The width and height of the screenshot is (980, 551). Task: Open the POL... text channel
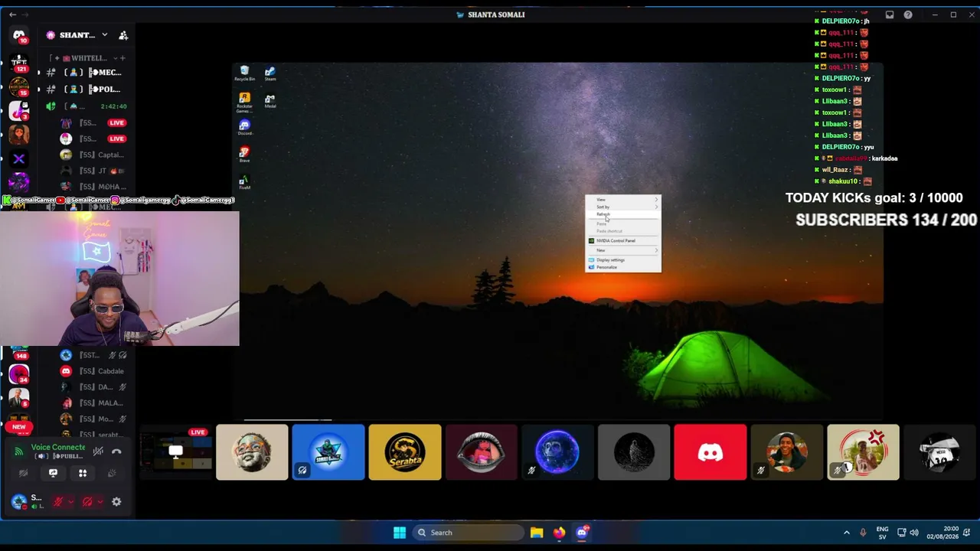click(x=87, y=90)
